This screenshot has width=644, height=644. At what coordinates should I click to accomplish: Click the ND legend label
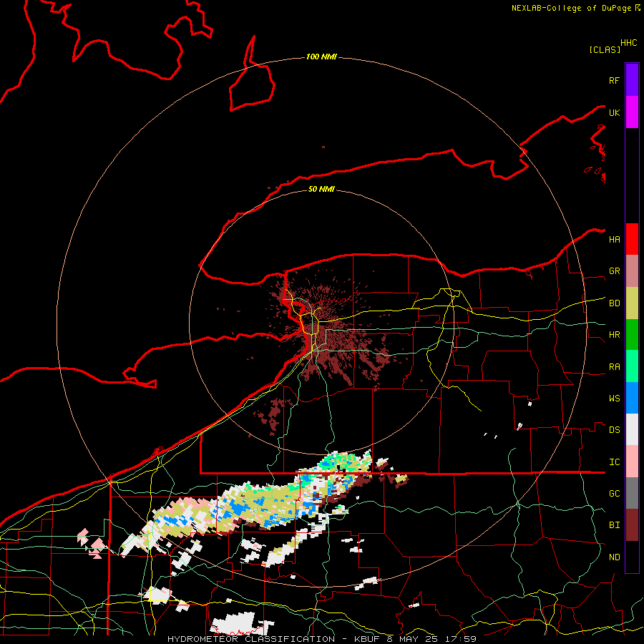(614, 557)
